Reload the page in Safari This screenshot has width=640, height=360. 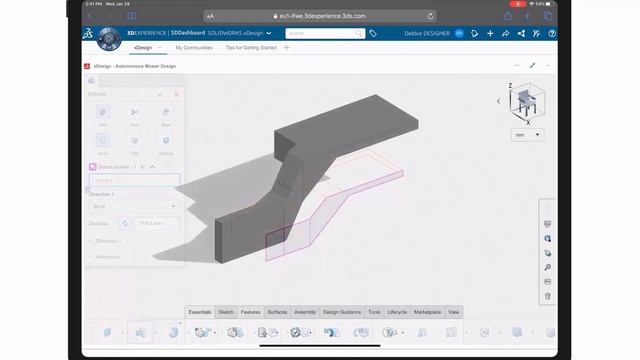430,16
